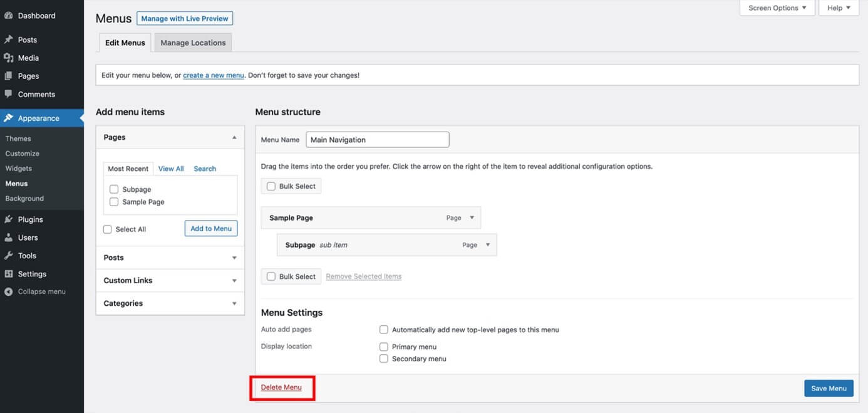Click the Subpage sub item bar
The width and height of the screenshot is (868, 413).
[x=386, y=245]
